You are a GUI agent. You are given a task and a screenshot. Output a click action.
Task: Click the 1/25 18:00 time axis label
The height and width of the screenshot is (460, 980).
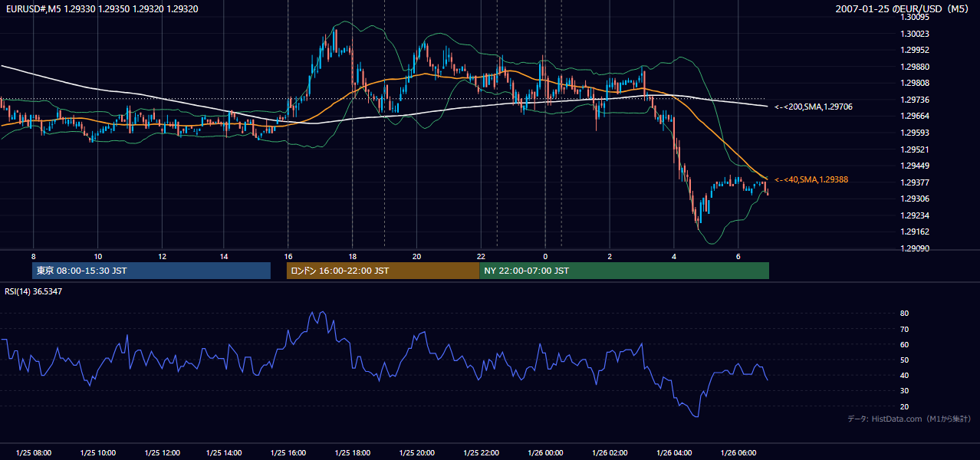click(x=354, y=452)
